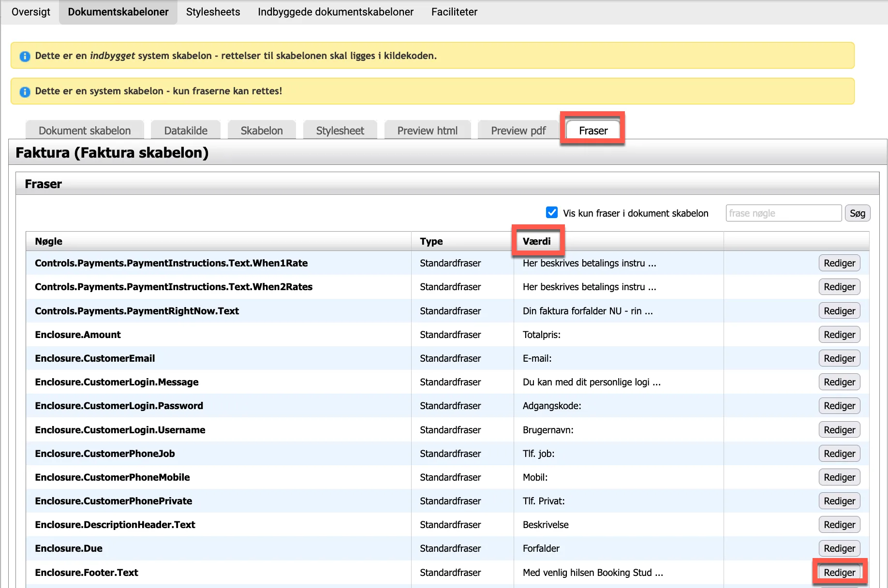Toggle 'Vis kun fraser i dokument skabelon' checkbox

click(x=551, y=213)
